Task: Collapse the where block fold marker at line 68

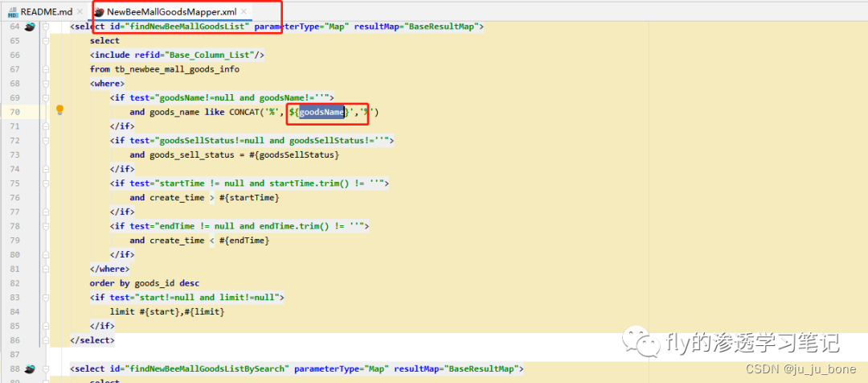Action: pos(45,84)
